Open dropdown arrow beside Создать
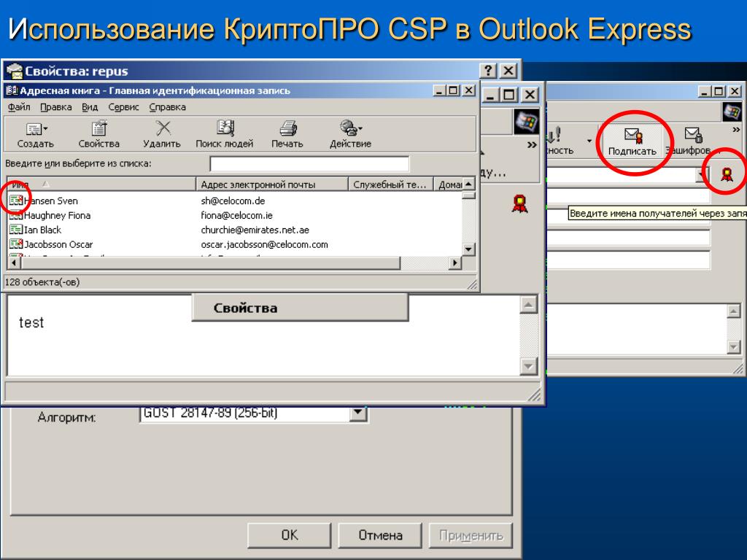The height and width of the screenshot is (560, 747). tap(46, 128)
